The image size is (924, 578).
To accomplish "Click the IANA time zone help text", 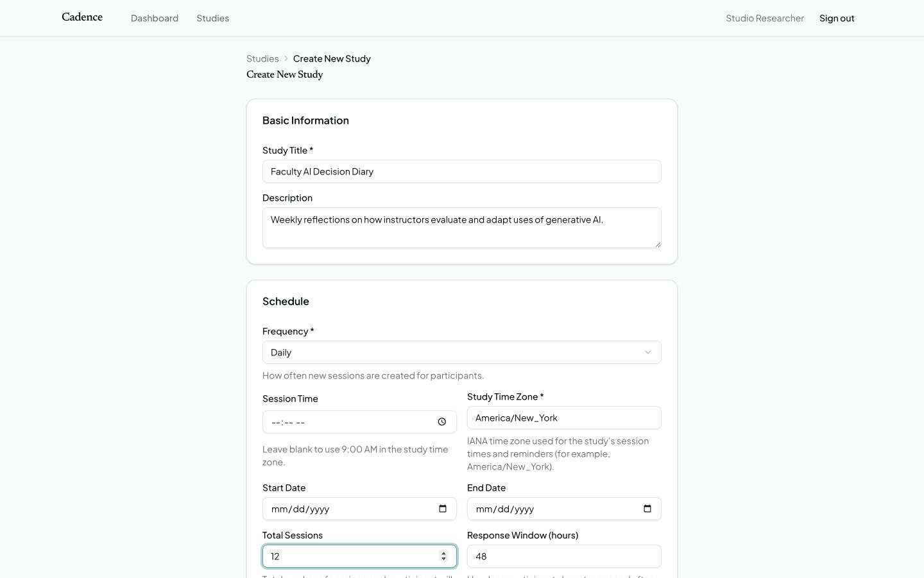I will coord(558,454).
